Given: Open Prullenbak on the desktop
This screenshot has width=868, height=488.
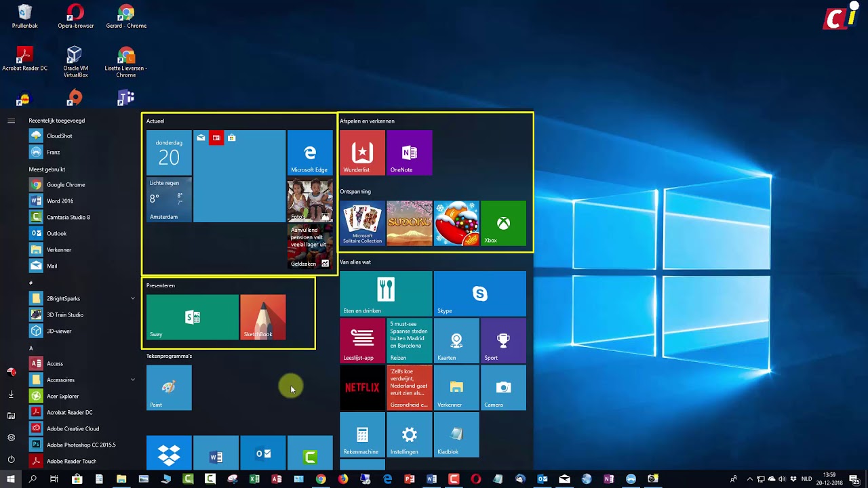Looking at the screenshot, I should (24, 16).
